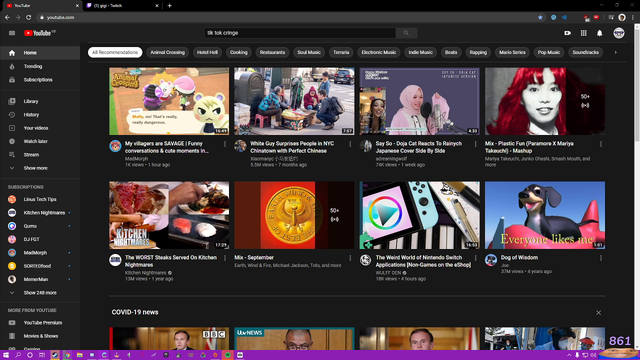This screenshot has height=360, width=640.
Task: Open the MadMorph subscription
Action: 40,253
